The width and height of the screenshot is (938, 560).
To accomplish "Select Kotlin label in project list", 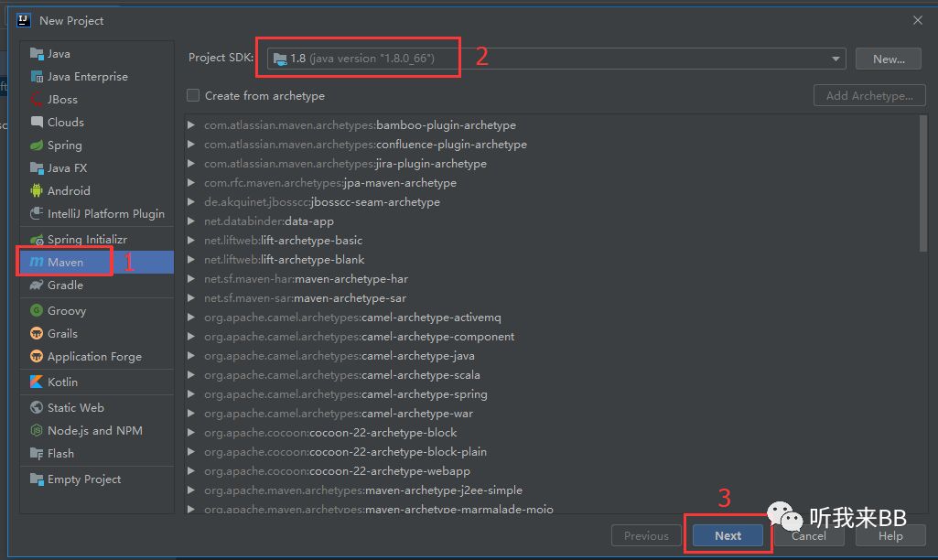I will tap(62, 382).
